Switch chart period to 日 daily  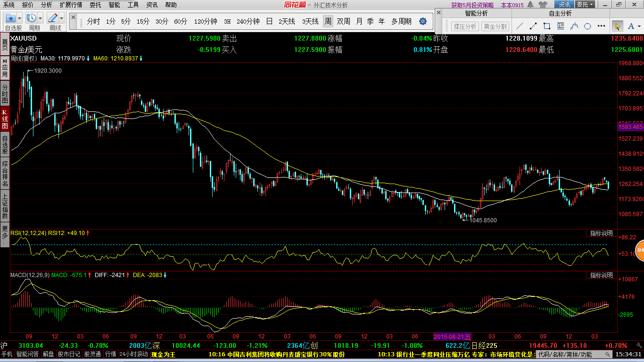point(269,21)
